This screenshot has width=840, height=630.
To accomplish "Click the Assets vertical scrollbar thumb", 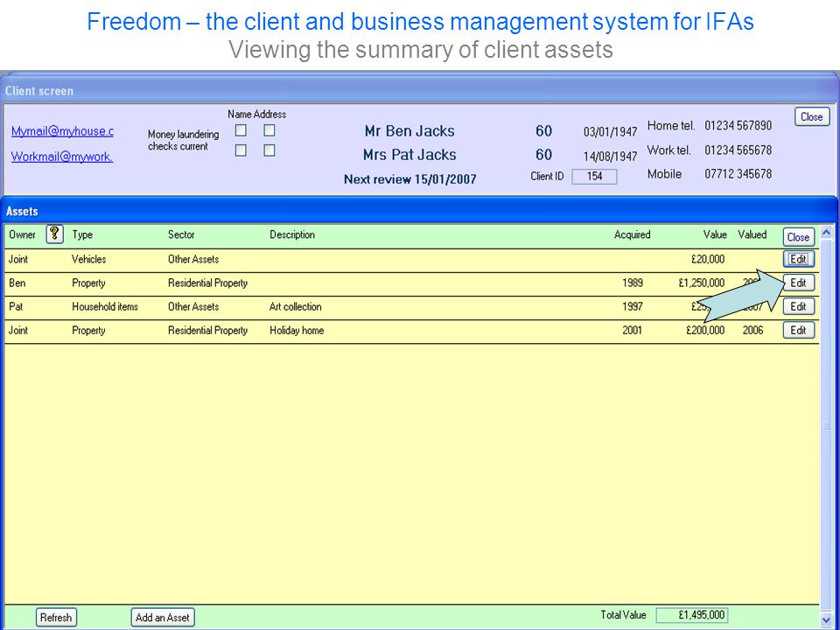I will [x=825, y=425].
